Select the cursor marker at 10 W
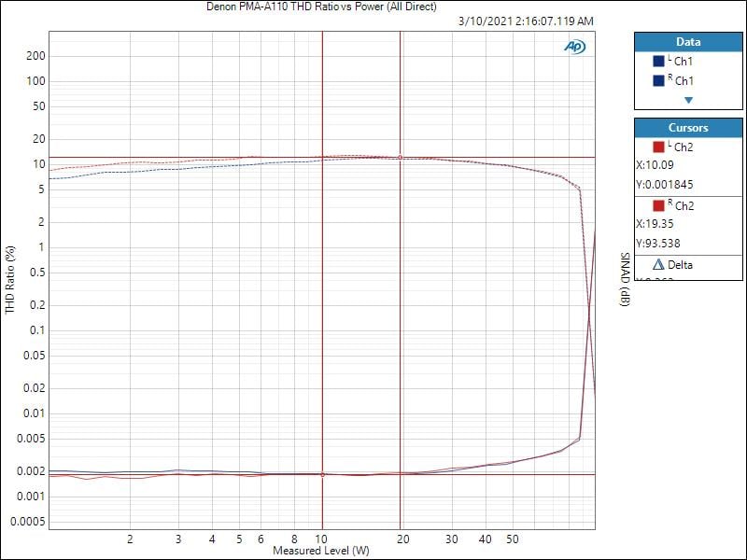Viewport: 747px width, 560px height. (322, 474)
